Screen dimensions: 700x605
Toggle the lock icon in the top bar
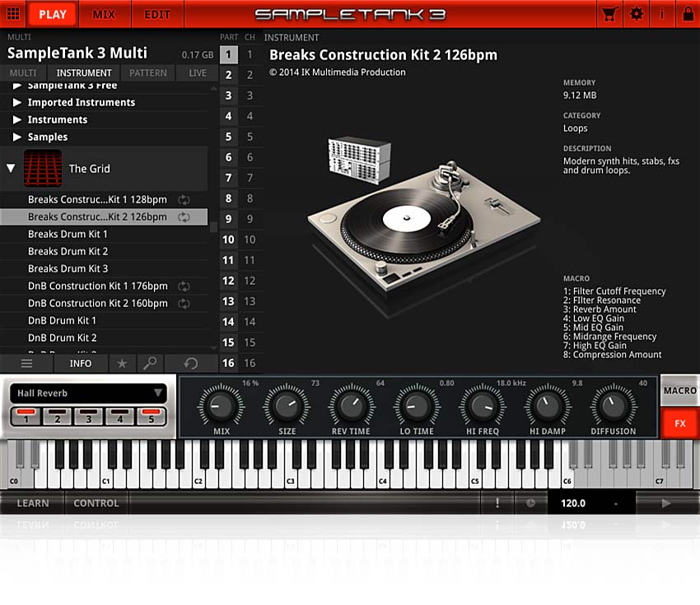click(x=688, y=13)
